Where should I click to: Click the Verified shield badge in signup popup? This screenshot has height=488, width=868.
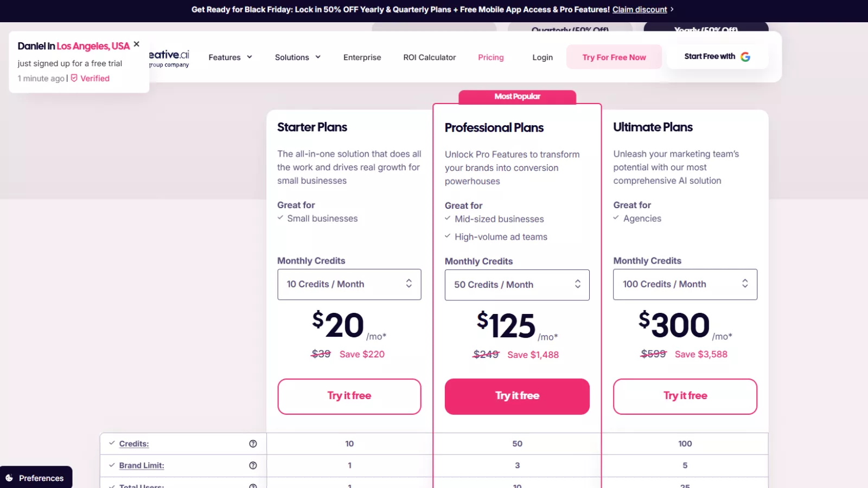[x=74, y=78]
